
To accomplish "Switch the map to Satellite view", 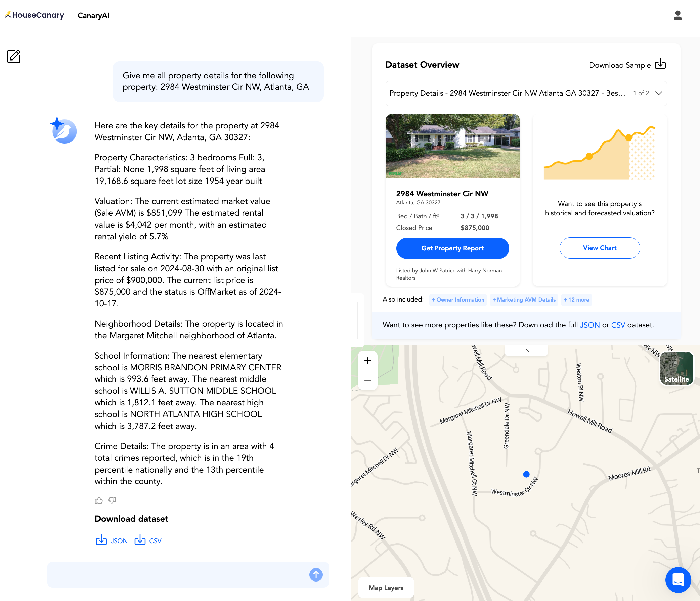I will (677, 368).
